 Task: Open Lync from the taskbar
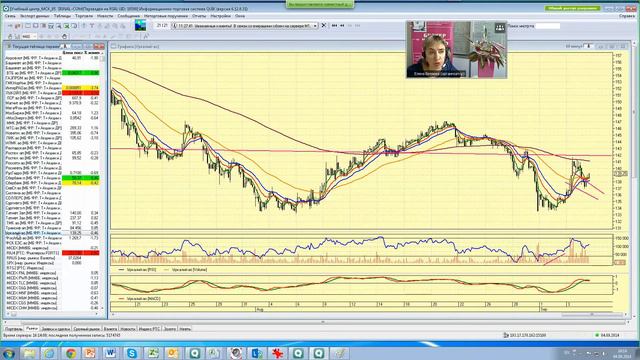(x=256, y=353)
